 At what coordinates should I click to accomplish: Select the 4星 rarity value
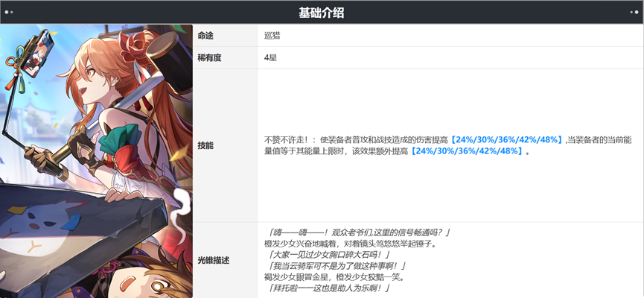[270, 58]
